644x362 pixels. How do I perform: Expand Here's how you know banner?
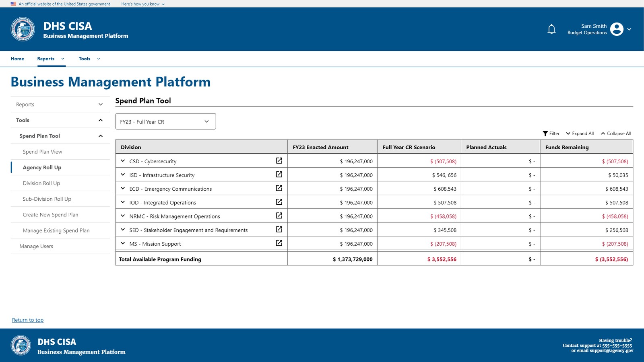(x=143, y=4)
